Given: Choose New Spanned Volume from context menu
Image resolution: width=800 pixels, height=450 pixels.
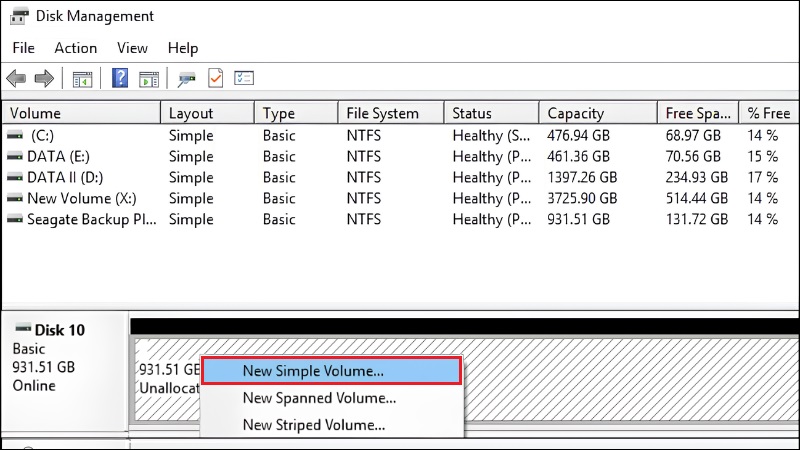Looking at the screenshot, I should [x=332, y=398].
